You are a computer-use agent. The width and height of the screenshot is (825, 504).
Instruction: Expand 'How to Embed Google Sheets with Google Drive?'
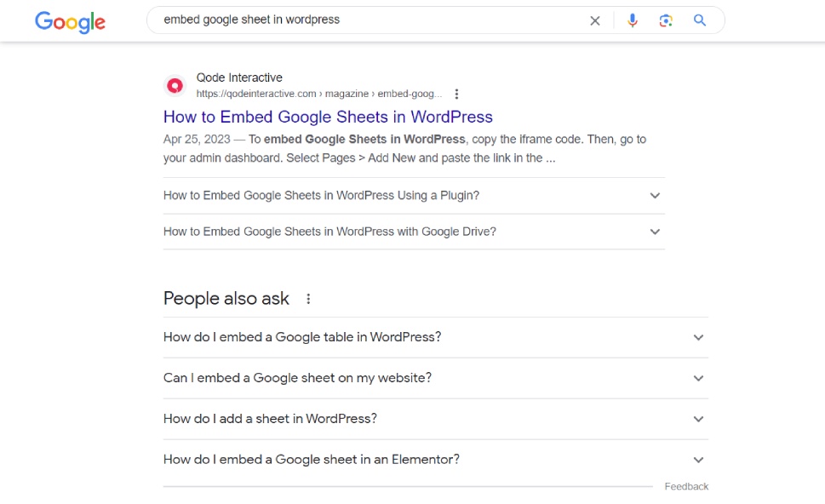pos(655,231)
